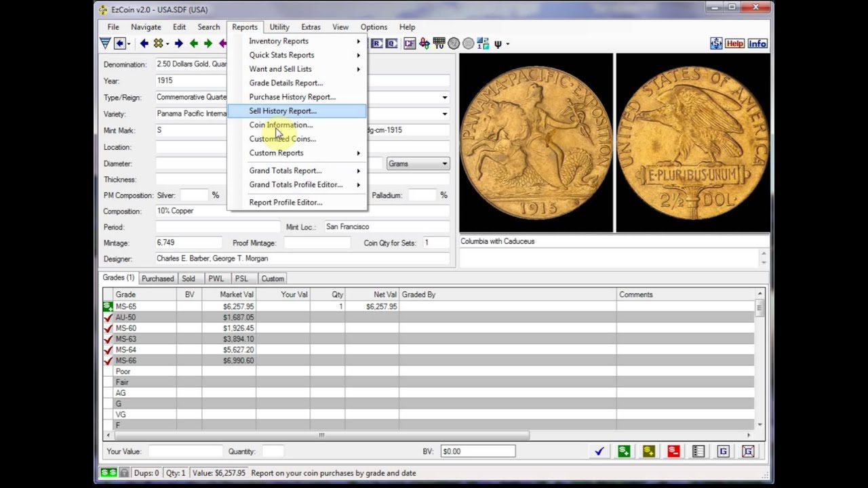
Task: Open the Type/Reign dropdown arrow
Action: 444,97
